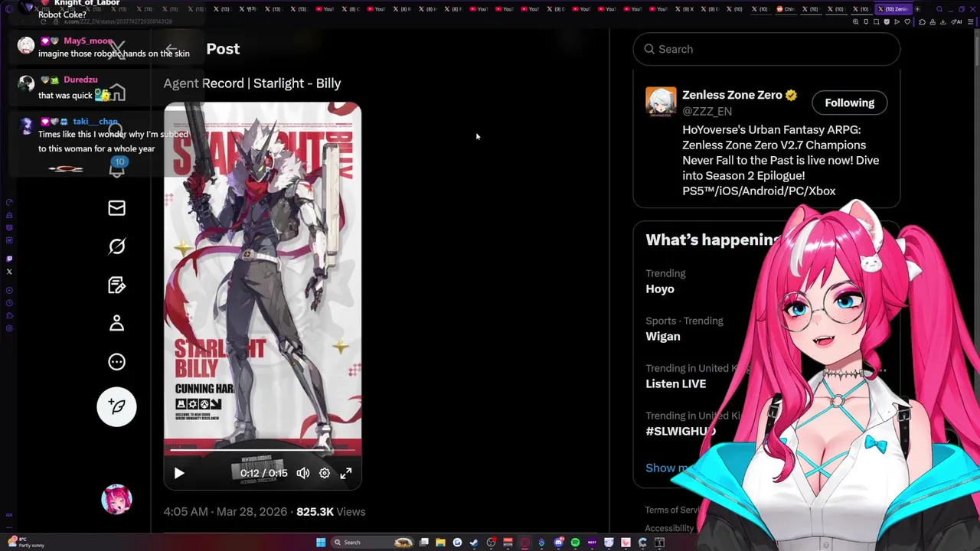
Task: Open weather widget on taskbar
Action: [24, 543]
